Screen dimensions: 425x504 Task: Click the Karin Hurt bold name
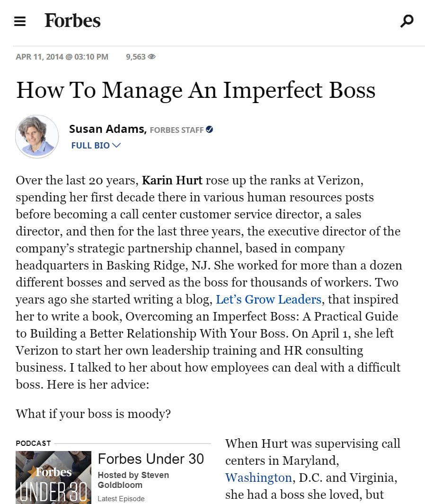pyautogui.click(x=172, y=180)
